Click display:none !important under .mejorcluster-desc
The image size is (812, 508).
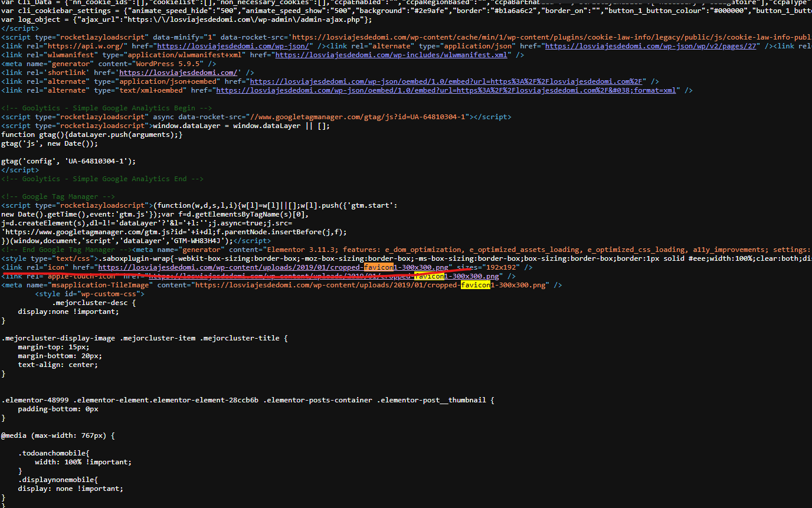point(68,312)
